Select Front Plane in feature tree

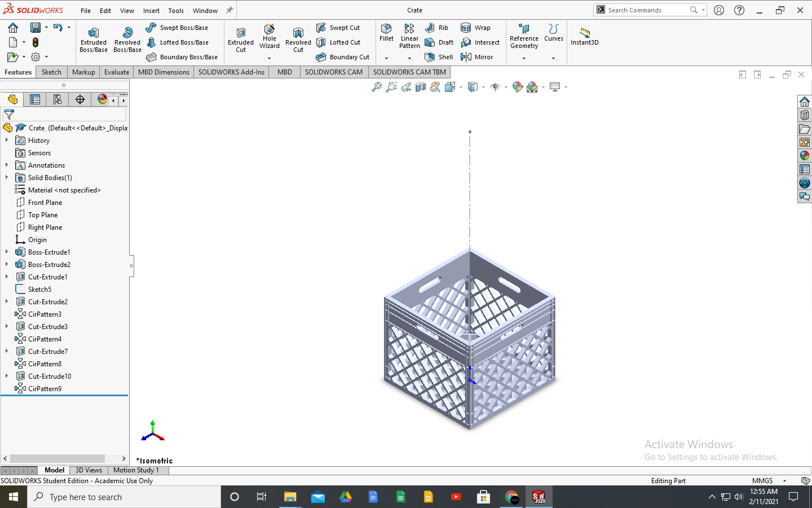point(45,203)
